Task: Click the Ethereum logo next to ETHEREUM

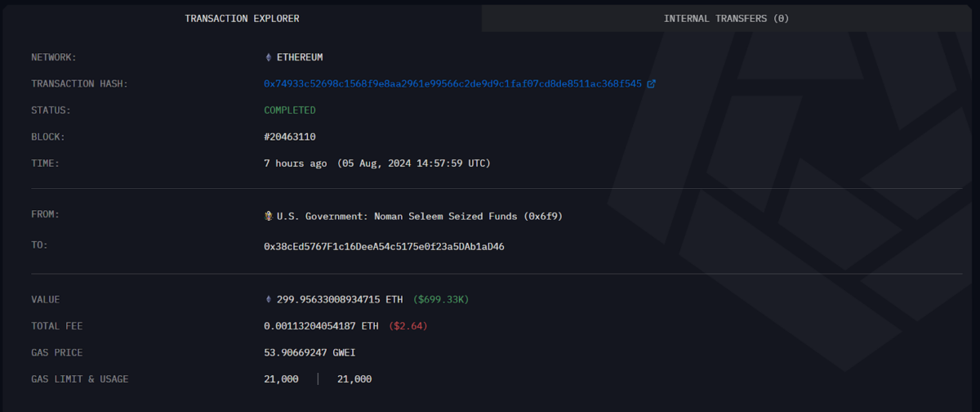Action: point(268,57)
